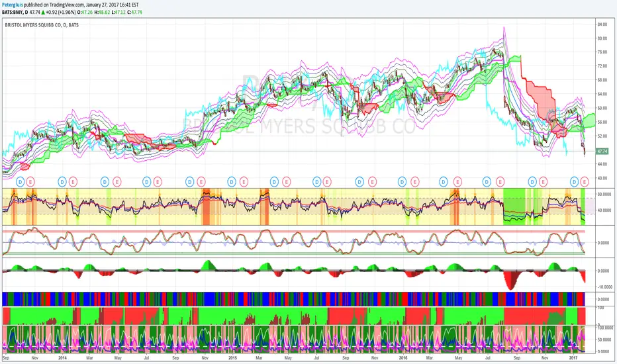Click the 2017 label on the time axis
Image resolution: width=617 pixels, height=364 pixels.
tap(573, 358)
